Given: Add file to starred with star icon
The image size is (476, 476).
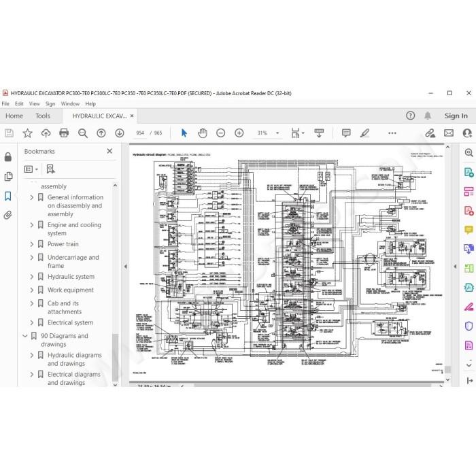Looking at the screenshot, I should coord(27,133).
